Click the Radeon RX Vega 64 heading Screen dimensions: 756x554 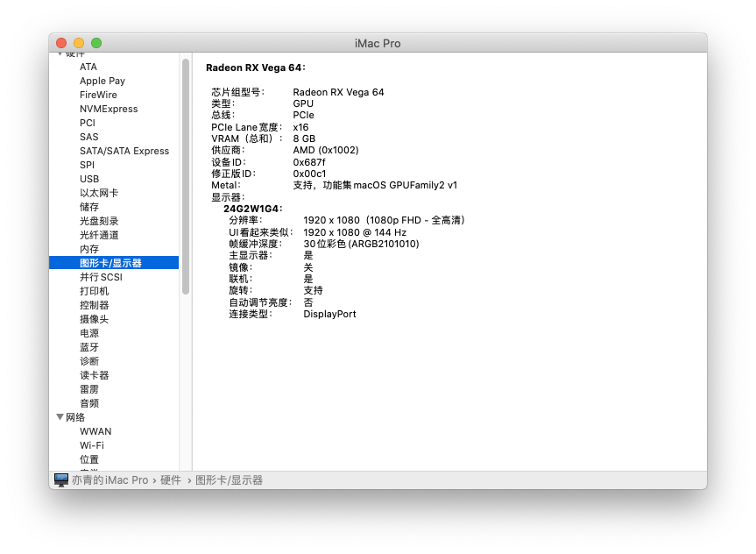(256, 67)
